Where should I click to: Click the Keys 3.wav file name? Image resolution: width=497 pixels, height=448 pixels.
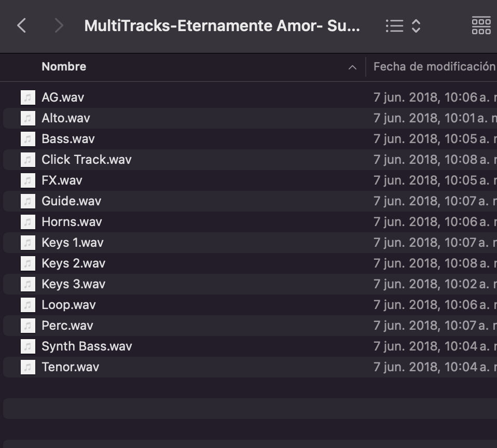point(74,284)
